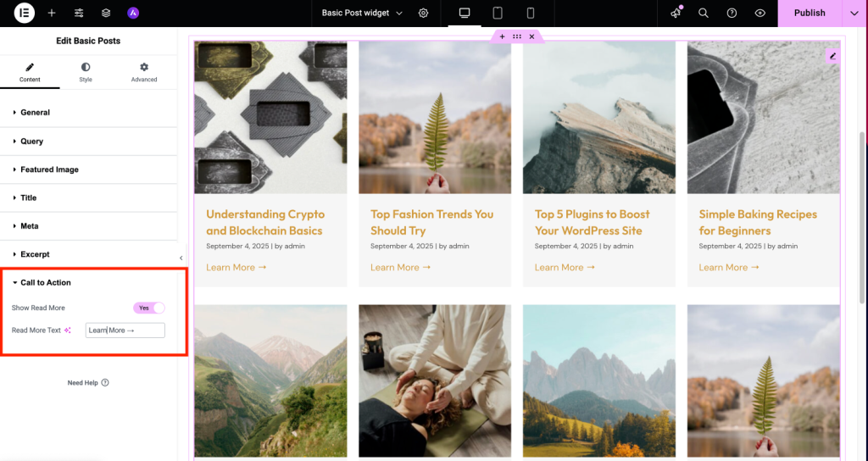Open the finder search icon
The width and height of the screenshot is (868, 461).
[704, 14]
